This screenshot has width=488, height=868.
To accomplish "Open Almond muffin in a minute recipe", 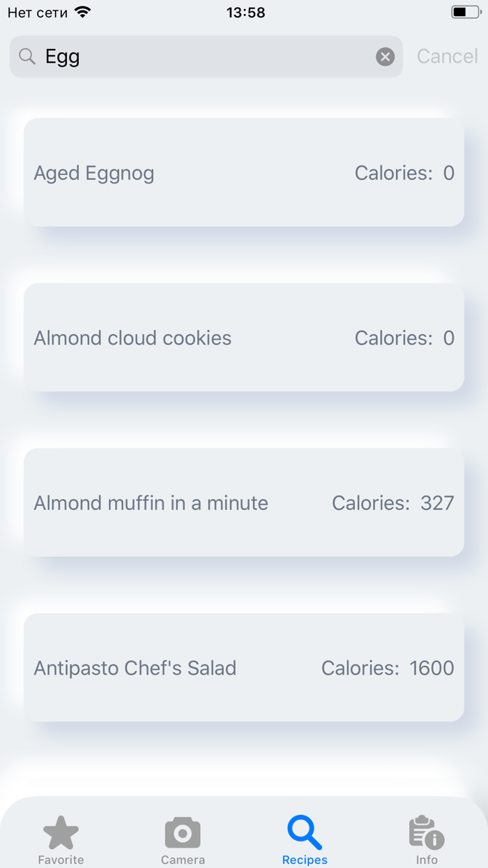I will (244, 502).
